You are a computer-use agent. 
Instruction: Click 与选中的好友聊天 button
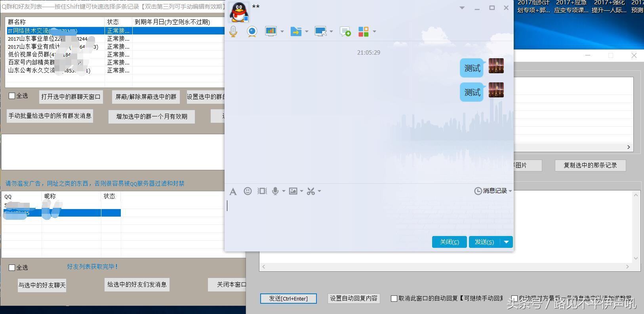click(x=42, y=285)
